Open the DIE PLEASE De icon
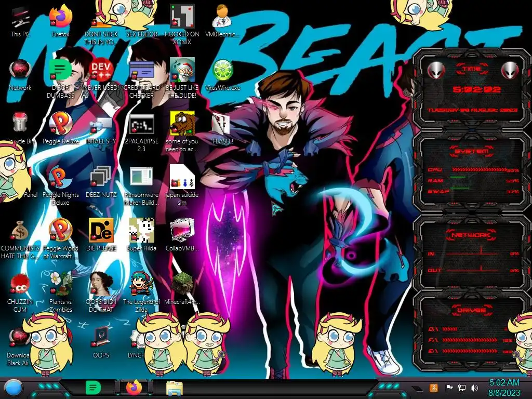The height and width of the screenshot is (399, 532). point(101,231)
